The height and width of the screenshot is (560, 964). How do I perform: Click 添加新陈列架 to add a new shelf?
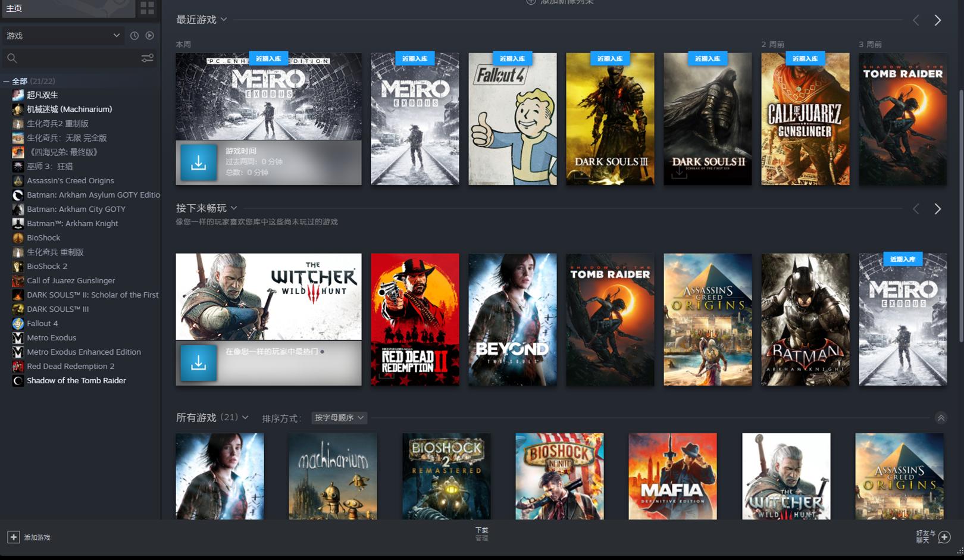coord(561,2)
